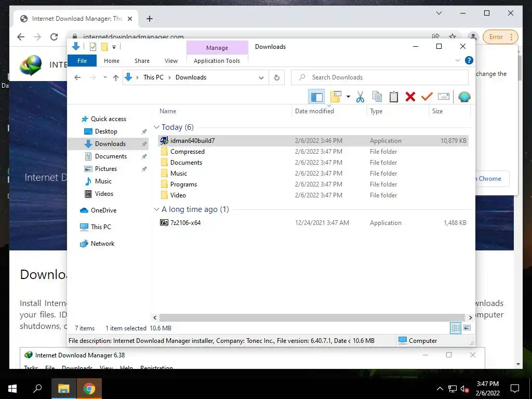Image resolution: width=532 pixels, height=399 pixels.
Task: Open This PC in the navigation pane
Action: coord(100,227)
